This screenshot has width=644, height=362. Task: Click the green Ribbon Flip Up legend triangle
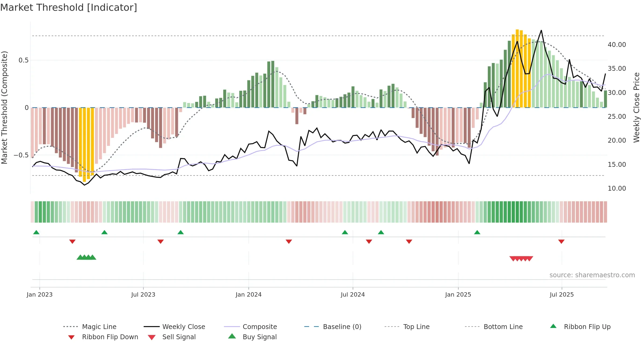(x=553, y=326)
